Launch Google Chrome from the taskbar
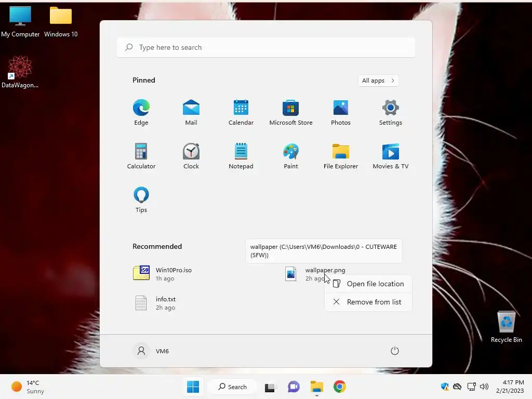The width and height of the screenshot is (532, 399). (x=340, y=387)
